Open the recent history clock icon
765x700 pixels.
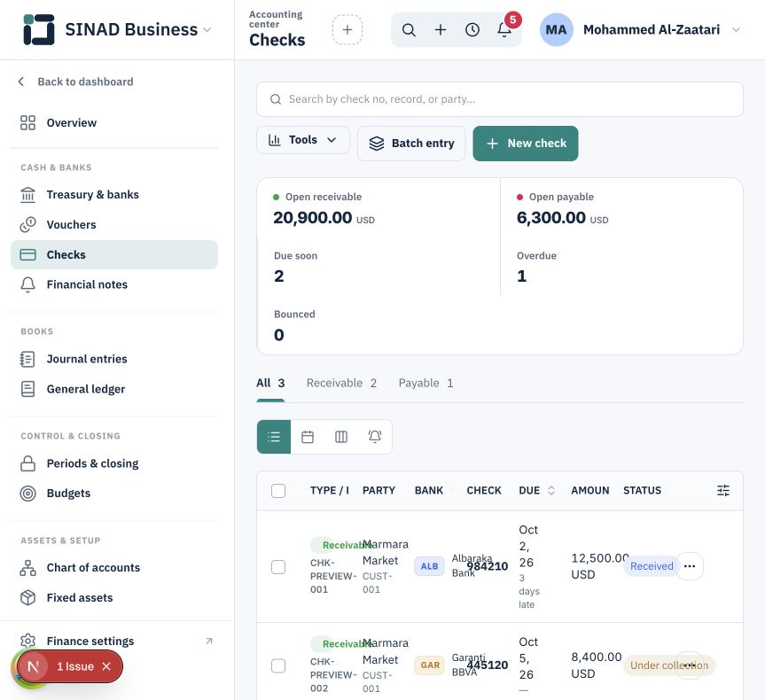(x=472, y=30)
